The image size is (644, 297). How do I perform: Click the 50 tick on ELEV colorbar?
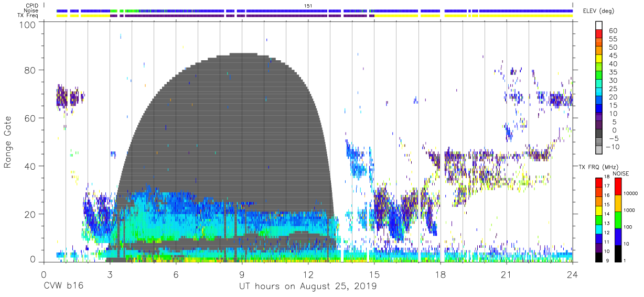point(612,47)
